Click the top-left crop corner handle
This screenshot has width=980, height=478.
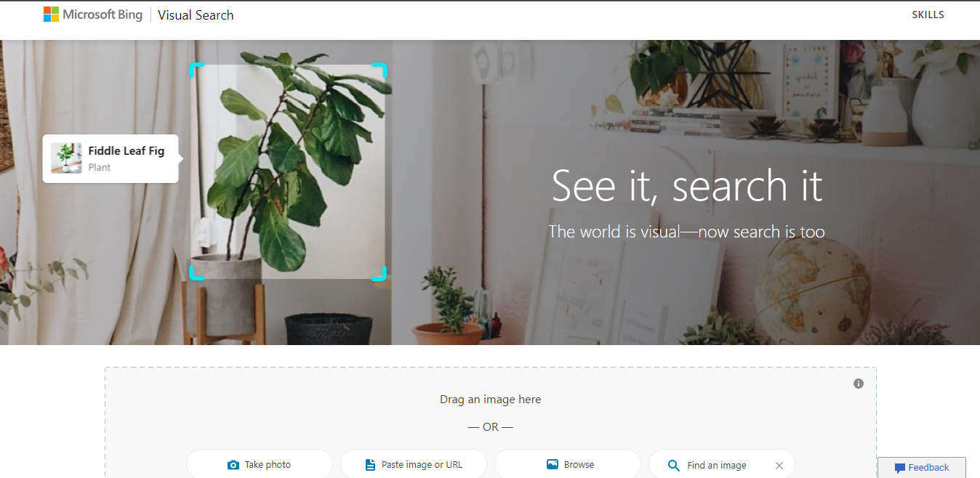[197, 70]
